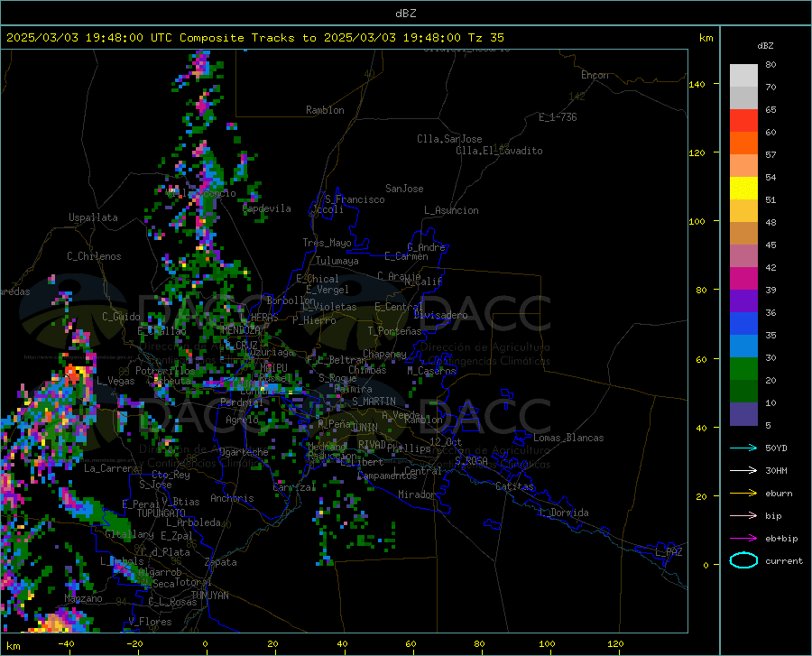Click the La_Carrera label
This screenshot has height=656, width=812.
tap(111, 468)
